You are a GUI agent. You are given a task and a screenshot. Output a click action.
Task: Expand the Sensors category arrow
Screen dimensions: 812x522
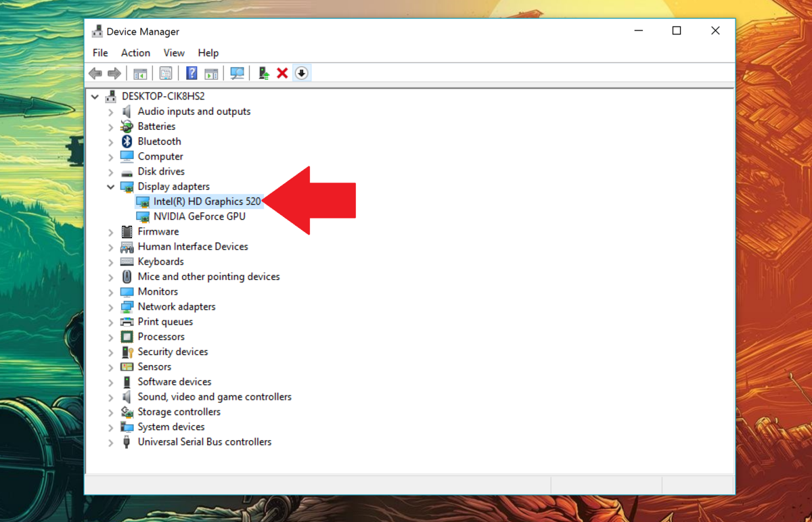(111, 366)
